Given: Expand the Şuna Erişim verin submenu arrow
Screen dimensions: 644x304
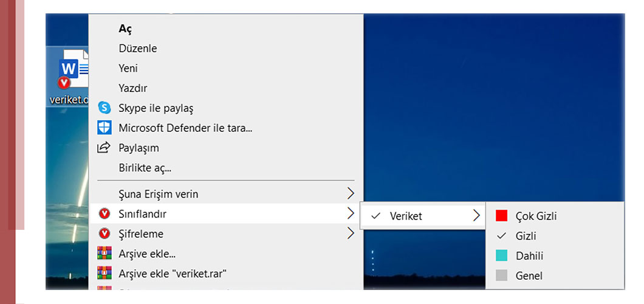Looking at the screenshot, I should pyautogui.click(x=350, y=194).
